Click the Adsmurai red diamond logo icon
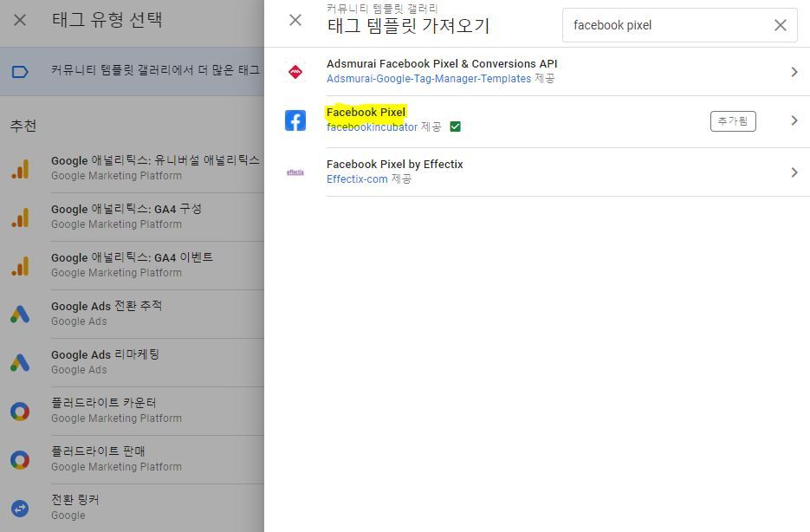 pos(295,71)
